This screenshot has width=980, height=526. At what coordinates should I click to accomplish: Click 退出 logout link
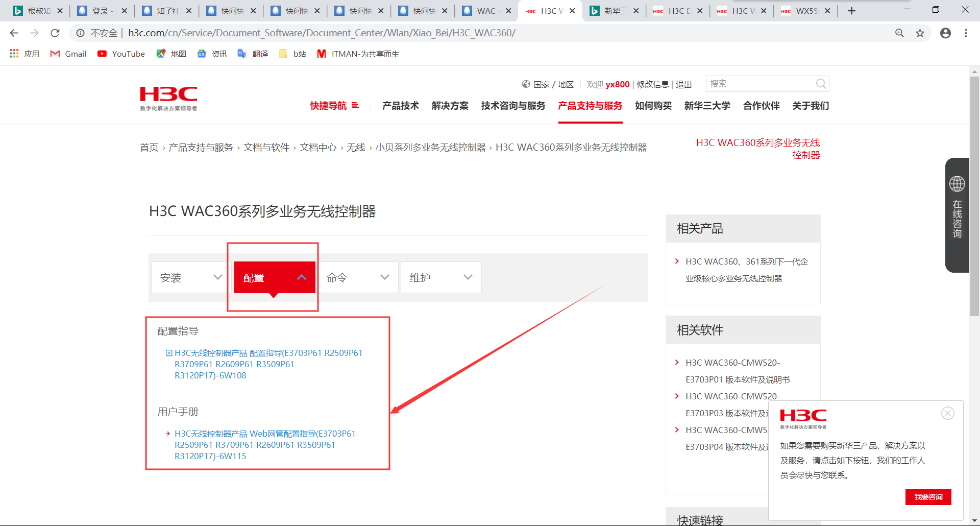pyautogui.click(x=684, y=84)
